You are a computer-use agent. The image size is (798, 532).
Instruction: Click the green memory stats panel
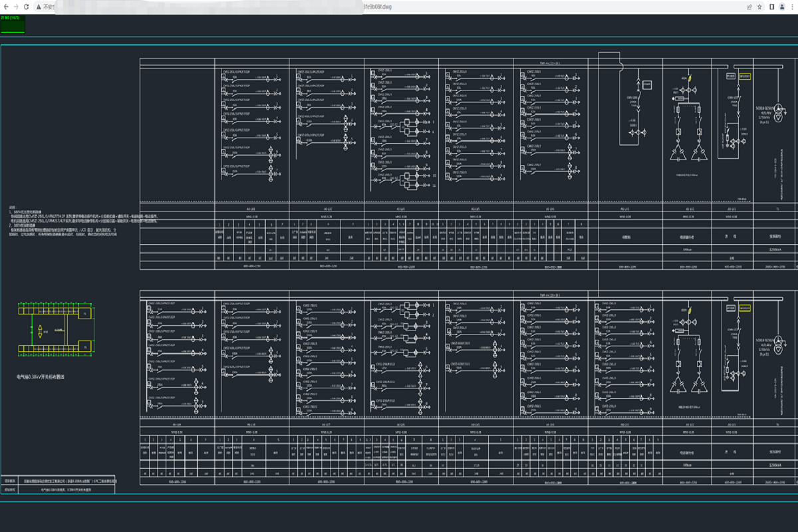[x=13, y=25]
